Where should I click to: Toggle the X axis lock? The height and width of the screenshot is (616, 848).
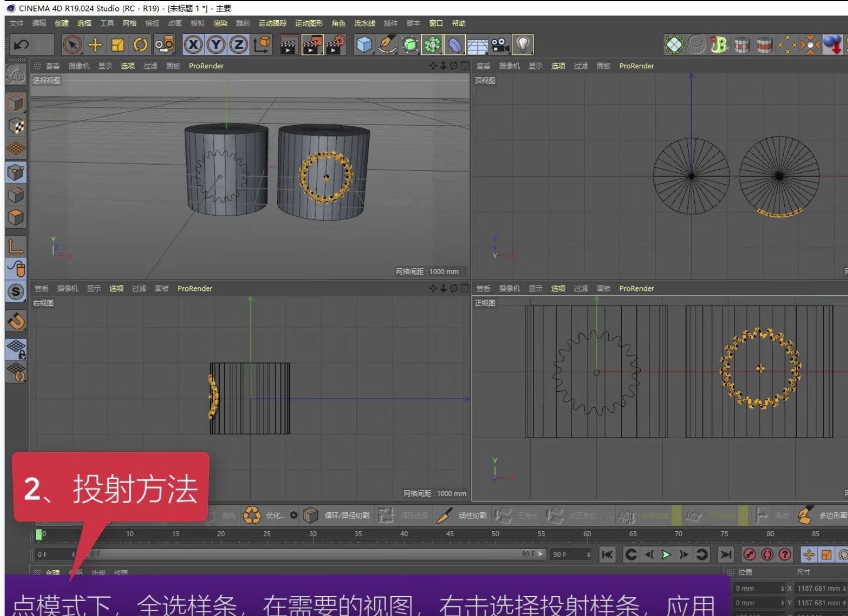pyautogui.click(x=193, y=45)
